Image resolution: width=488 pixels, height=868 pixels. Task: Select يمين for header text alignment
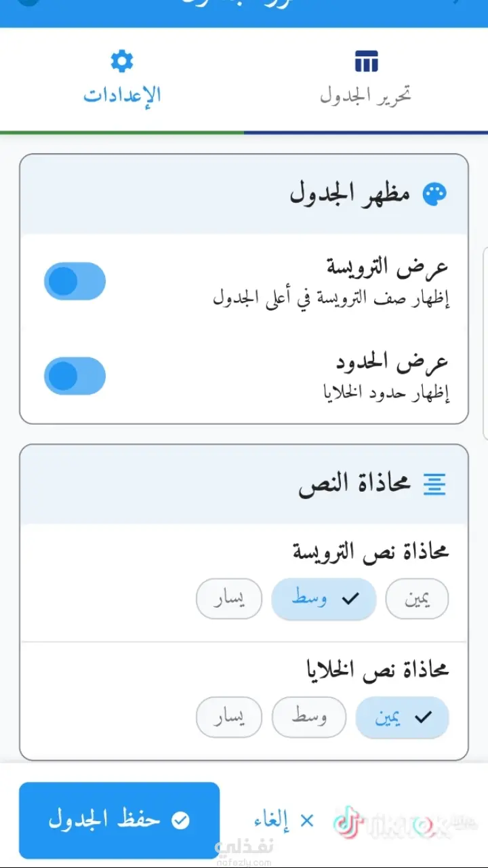(417, 599)
